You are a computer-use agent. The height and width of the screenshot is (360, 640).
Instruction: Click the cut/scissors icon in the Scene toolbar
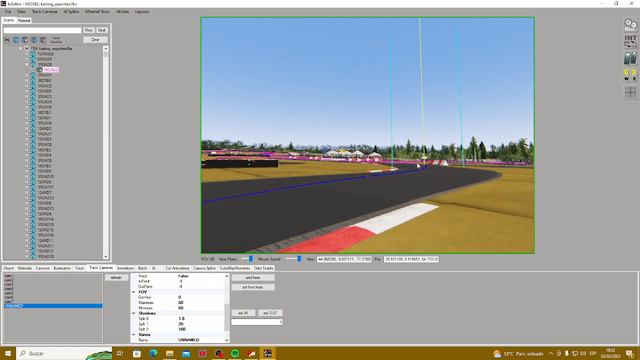point(7,40)
